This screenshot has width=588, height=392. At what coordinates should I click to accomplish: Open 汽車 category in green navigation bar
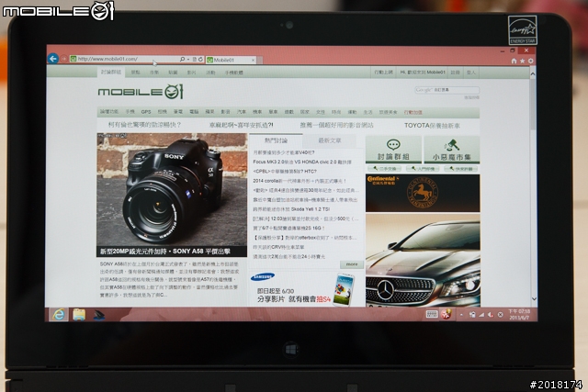tap(242, 112)
